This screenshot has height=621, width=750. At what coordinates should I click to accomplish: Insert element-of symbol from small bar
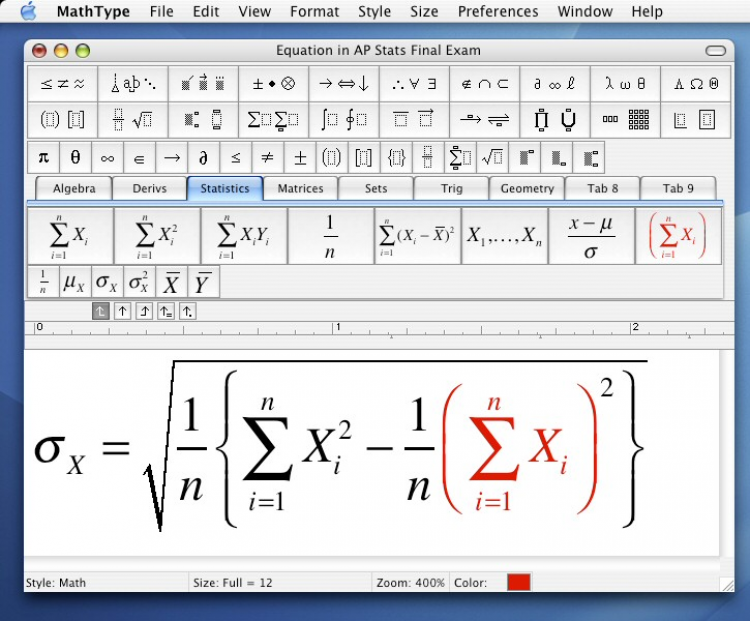(140, 157)
